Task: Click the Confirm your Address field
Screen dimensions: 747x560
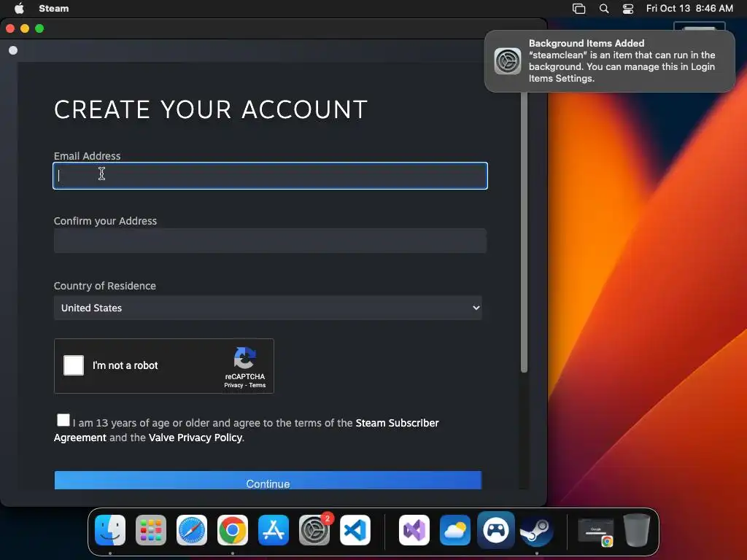Action: (x=270, y=241)
